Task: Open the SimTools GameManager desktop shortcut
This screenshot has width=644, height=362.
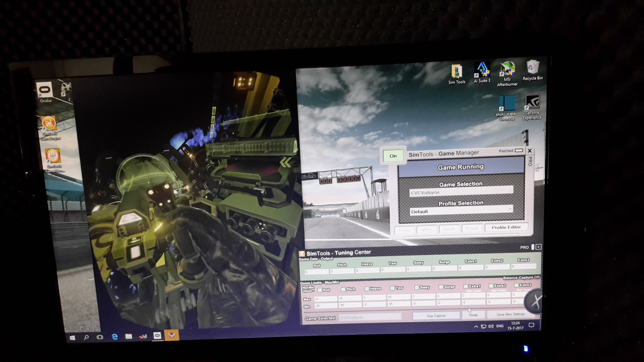Action: 53,160
